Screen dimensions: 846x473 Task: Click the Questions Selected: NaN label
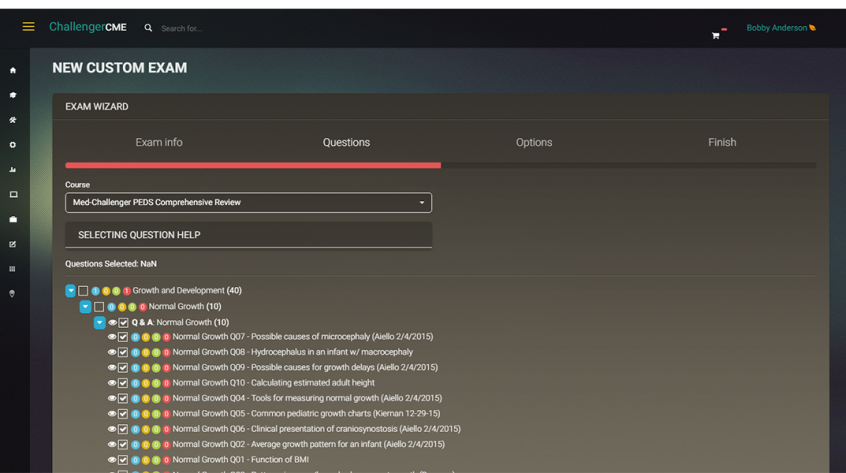pyautogui.click(x=111, y=264)
